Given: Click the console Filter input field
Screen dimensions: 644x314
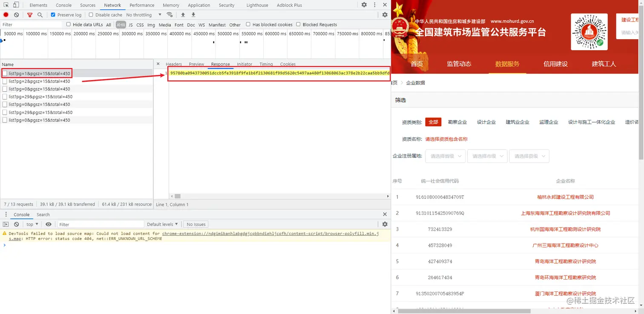Looking at the screenshot, I should [x=101, y=224].
